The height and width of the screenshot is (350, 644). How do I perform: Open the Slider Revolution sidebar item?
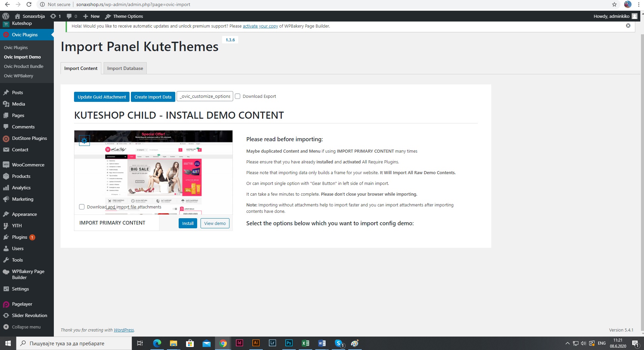click(27, 315)
